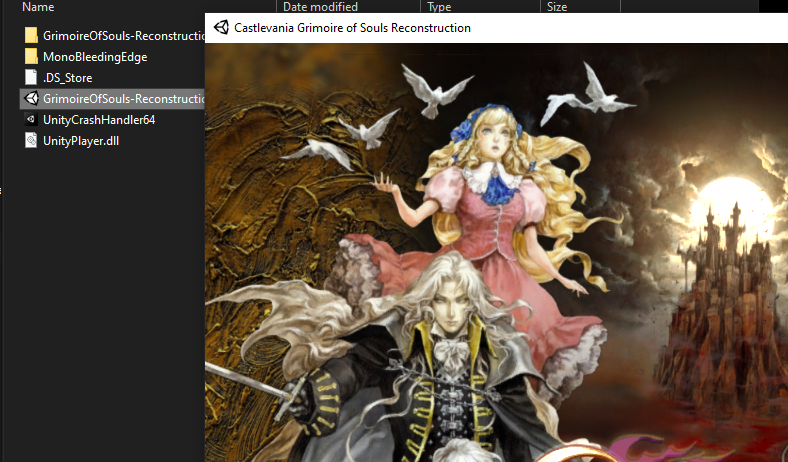Select the UnityPlayer.dll file name
The height and width of the screenshot is (462, 788).
[81, 141]
